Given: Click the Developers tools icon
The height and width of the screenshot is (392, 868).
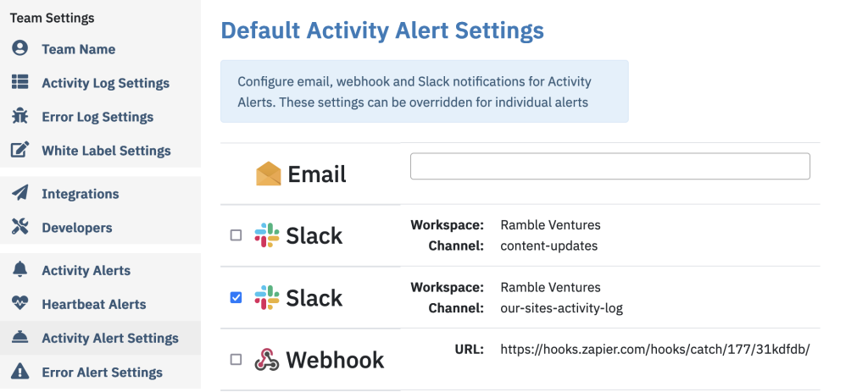Looking at the screenshot, I should (20, 227).
